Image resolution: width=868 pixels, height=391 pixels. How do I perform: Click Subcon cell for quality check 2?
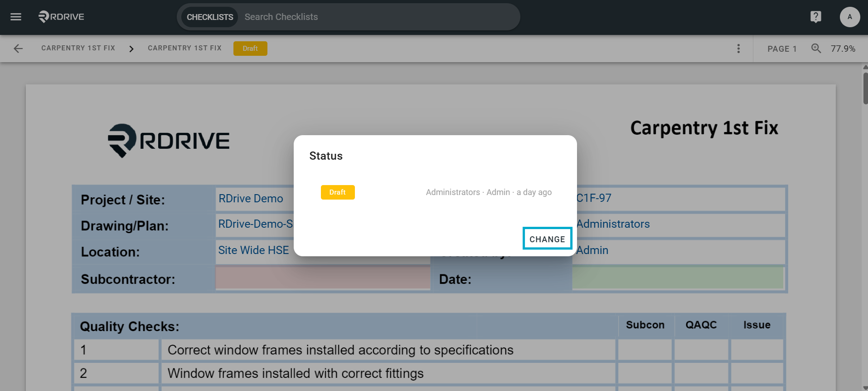tap(645, 373)
